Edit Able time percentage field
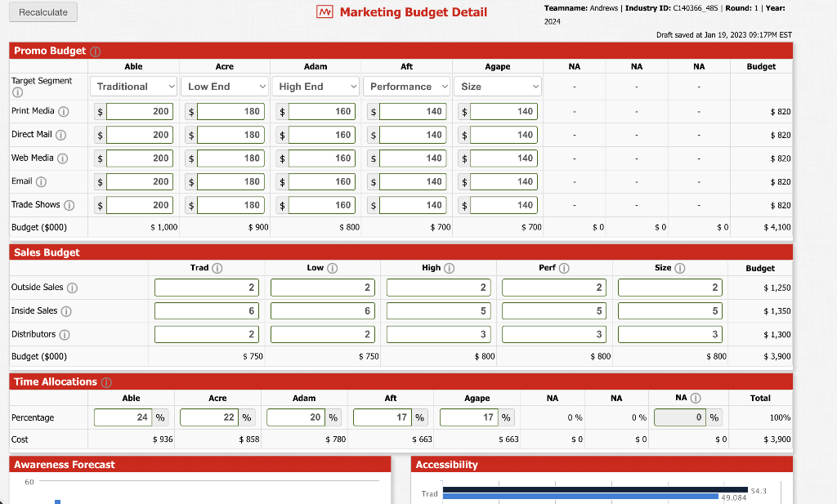This screenshot has width=837, height=504. point(123,417)
